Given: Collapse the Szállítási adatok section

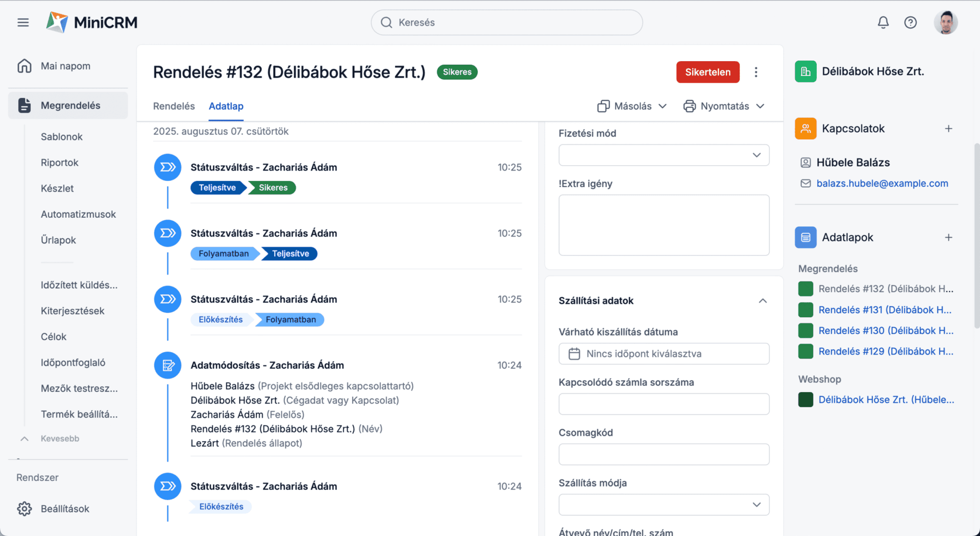Looking at the screenshot, I should (x=763, y=301).
